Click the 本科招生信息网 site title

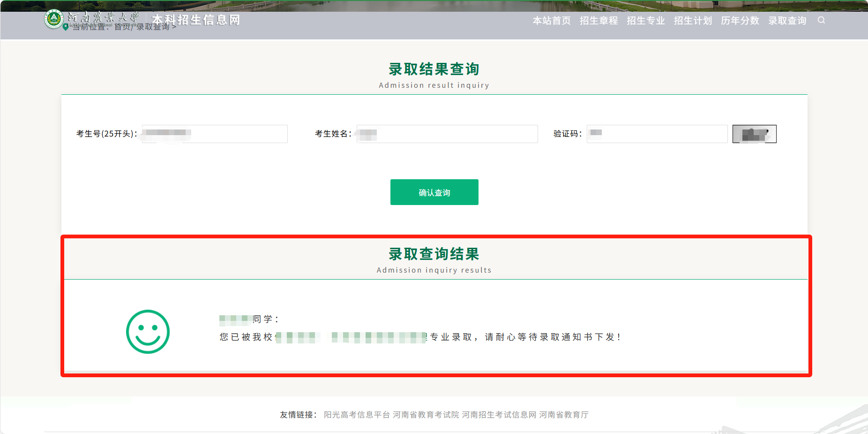(196, 20)
